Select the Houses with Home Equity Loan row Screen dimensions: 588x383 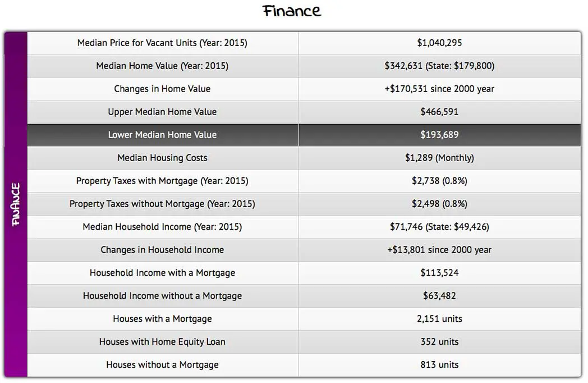[x=162, y=342]
